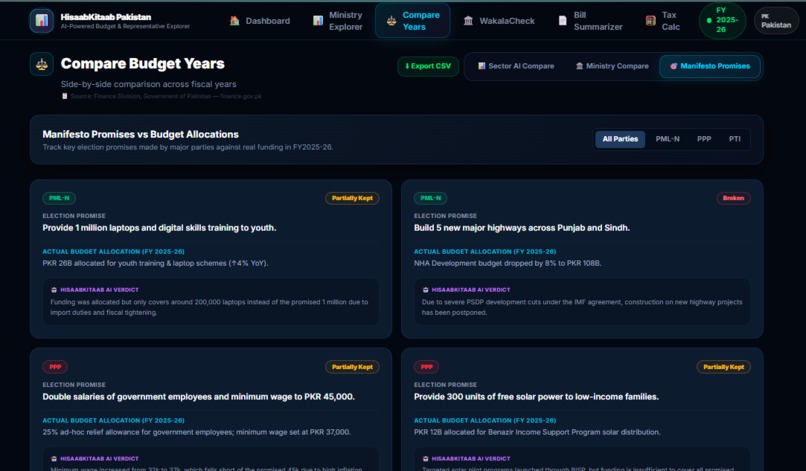Click the HisaabKitaab Pakistan brand title

pyautogui.click(x=106, y=17)
